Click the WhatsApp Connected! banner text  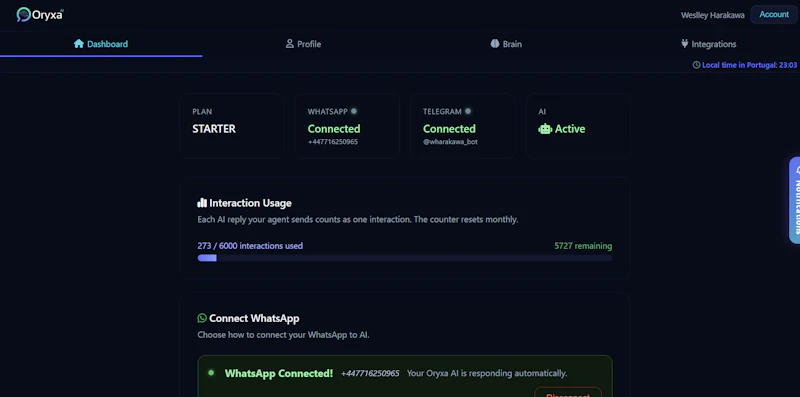pyautogui.click(x=279, y=374)
